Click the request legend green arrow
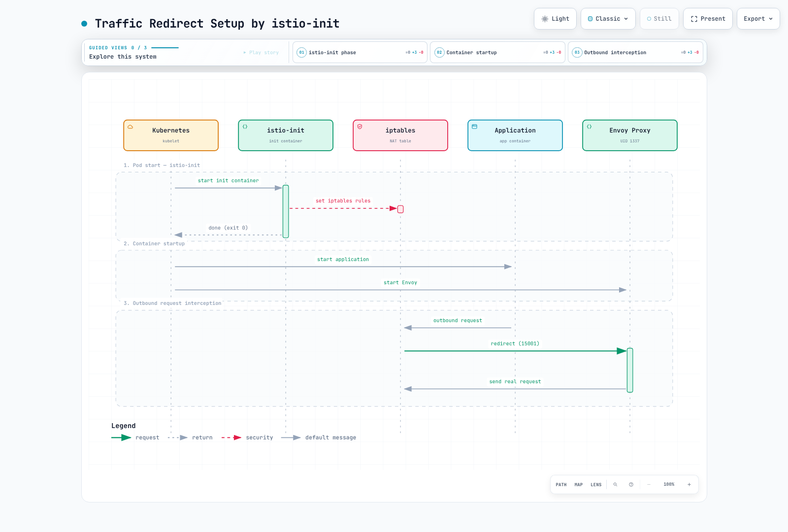Image resolution: width=788 pixels, height=532 pixels. tap(121, 437)
